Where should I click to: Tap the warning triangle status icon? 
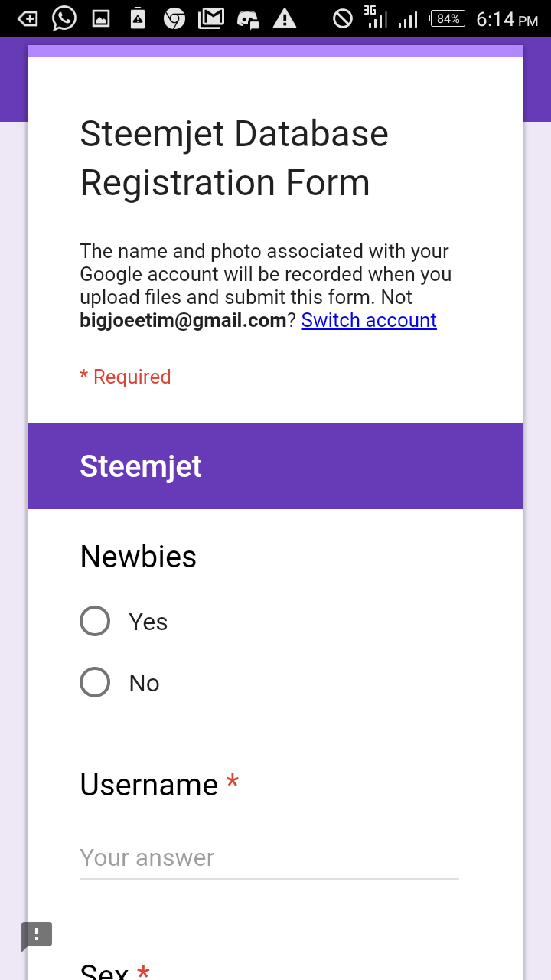click(x=285, y=18)
